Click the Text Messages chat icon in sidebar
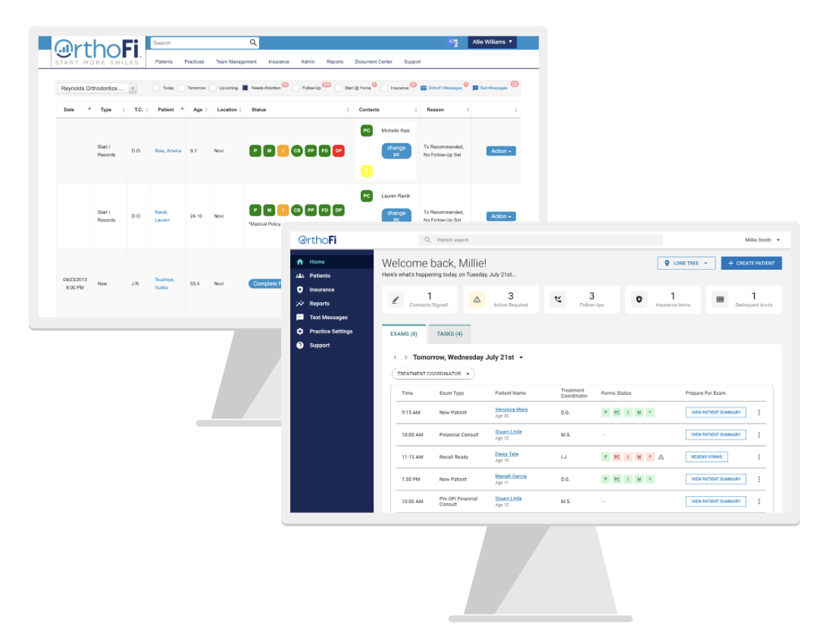Image resolution: width=832 pixels, height=644 pixels. click(x=300, y=317)
